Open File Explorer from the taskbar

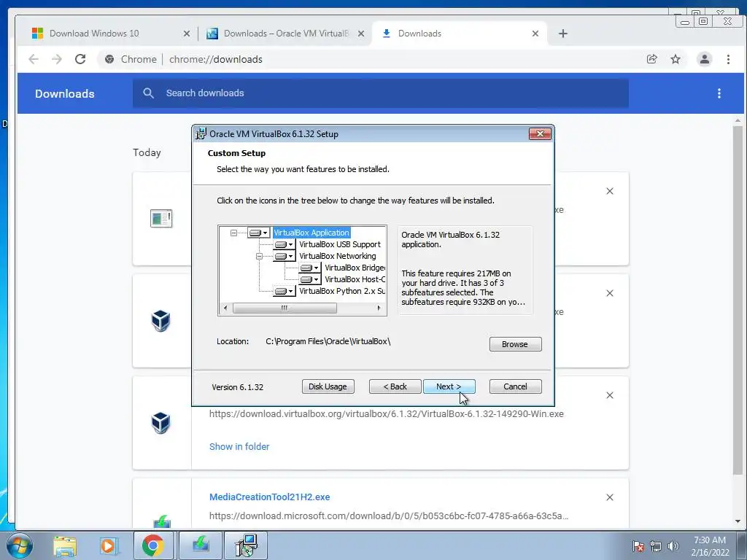point(65,545)
